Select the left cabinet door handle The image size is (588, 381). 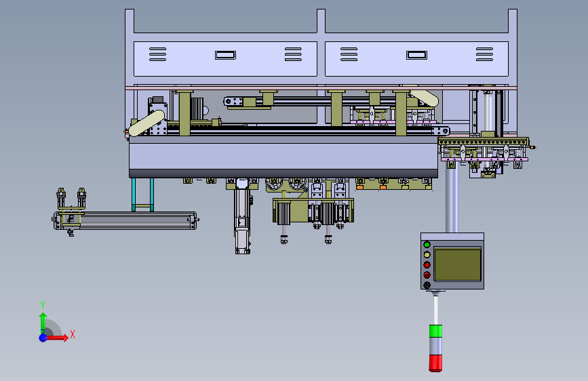pyautogui.click(x=225, y=55)
